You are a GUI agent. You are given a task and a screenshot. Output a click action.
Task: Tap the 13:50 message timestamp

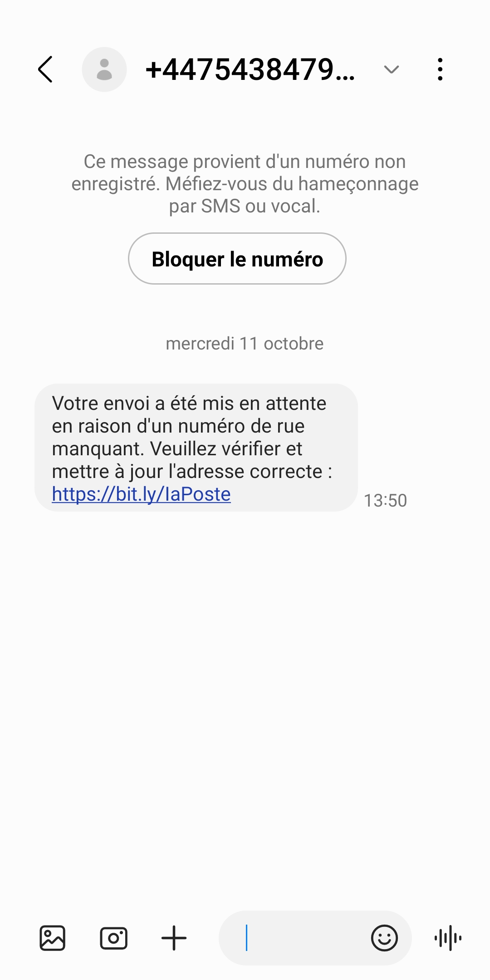[x=386, y=501]
